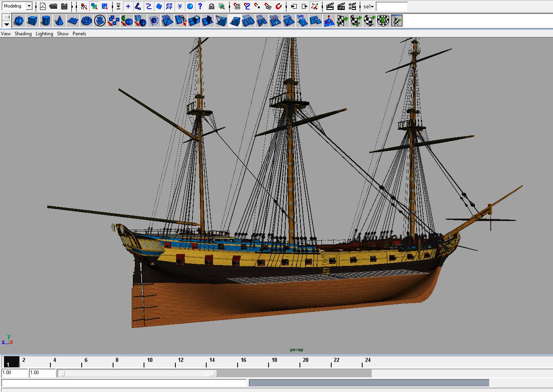Open the Modeling menu set dropdown
This screenshot has width=553, height=392.
pyautogui.click(x=29, y=6)
